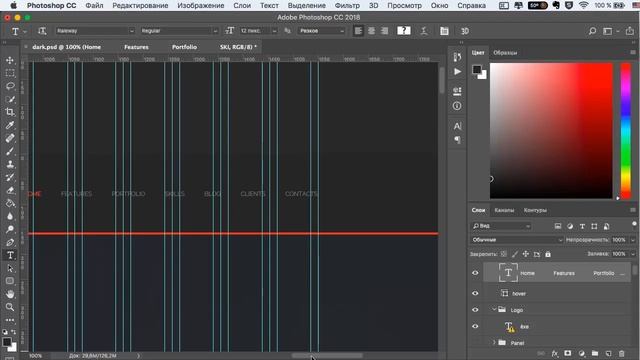Select the Move tool
The width and height of the screenshot is (640, 360).
10,60
